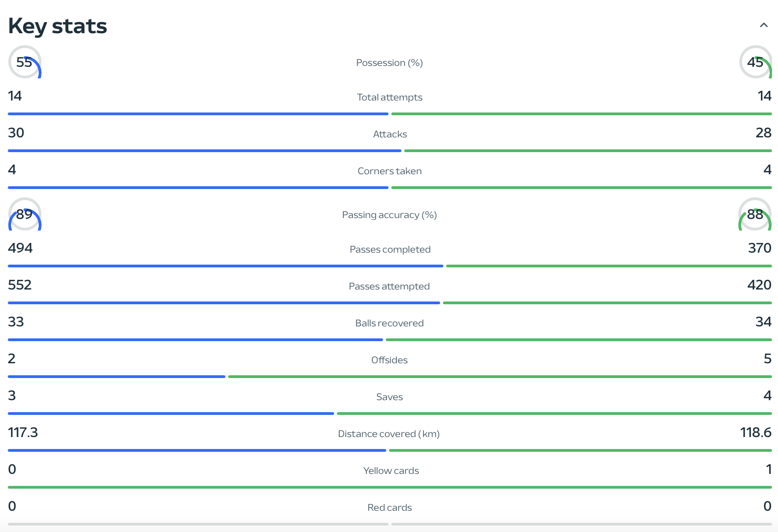Click the blue Attacks progress bar
Image resolution: width=778 pixels, height=532 pixels.
tap(205, 151)
